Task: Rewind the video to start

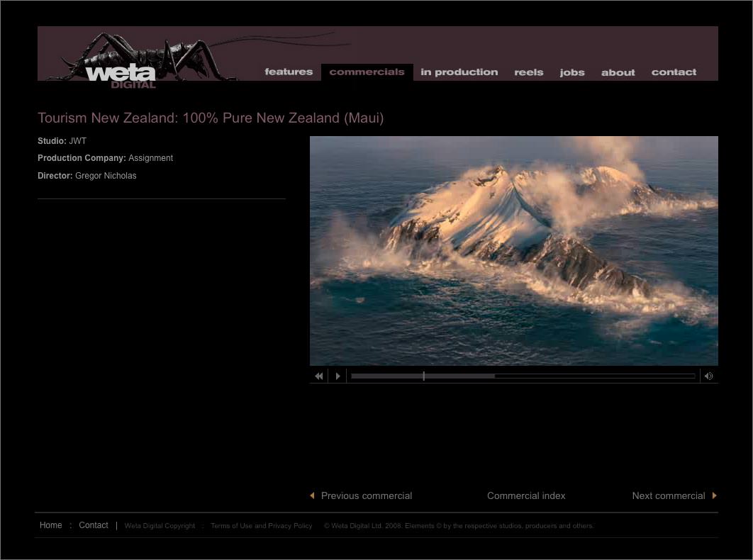Action: click(319, 376)
